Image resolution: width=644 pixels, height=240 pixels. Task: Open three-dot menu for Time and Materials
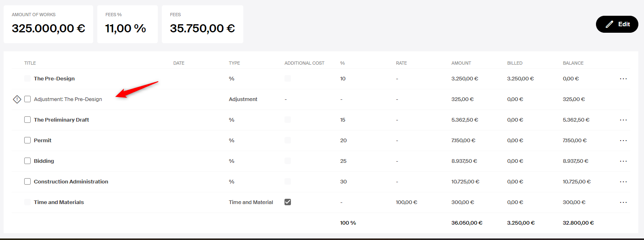[x=623, y=202]
